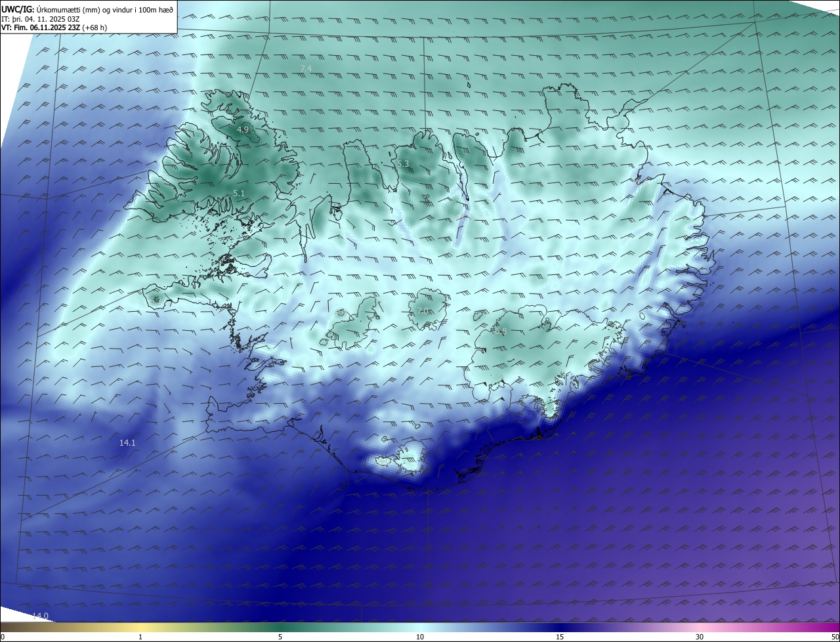Click the 10 tick on the color scale
840x642 pixels.
pos(420,637)
